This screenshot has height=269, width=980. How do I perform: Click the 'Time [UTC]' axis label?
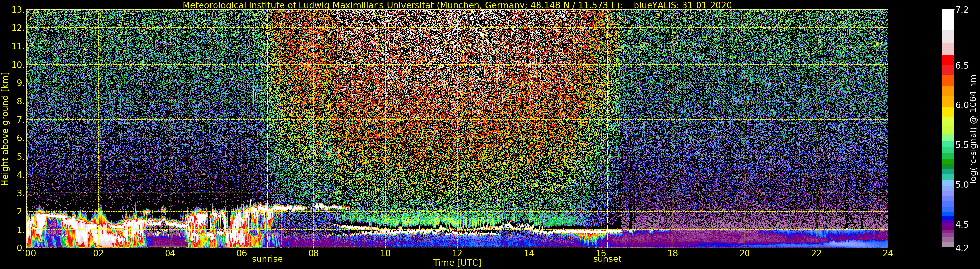pos(457,263)
